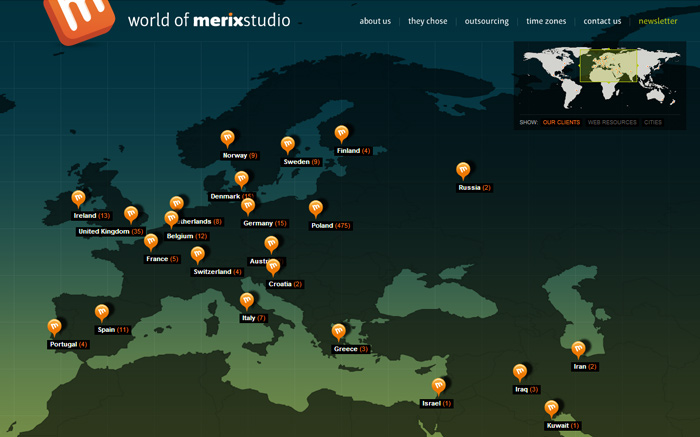Select the Germany map pin
The width and height of the screenshot is (700, 437).
(x=248, y=207)
